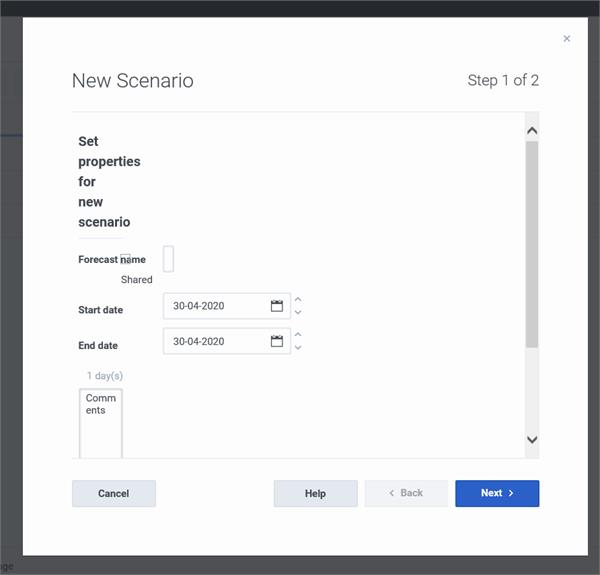The image size is (600, 575).
Task: Click the 1 day(s) duration text
Action: coord(105,376)
